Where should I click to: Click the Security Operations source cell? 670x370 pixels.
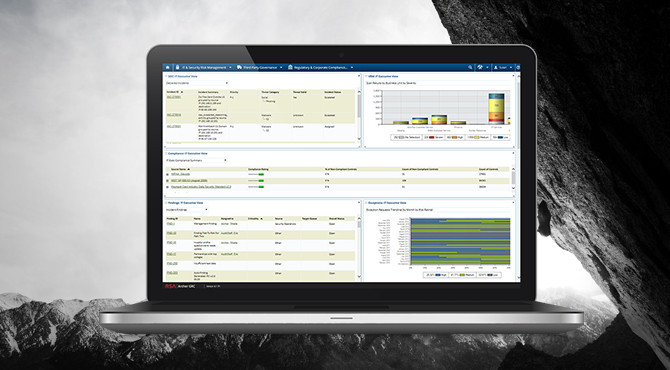pos(285,223)
